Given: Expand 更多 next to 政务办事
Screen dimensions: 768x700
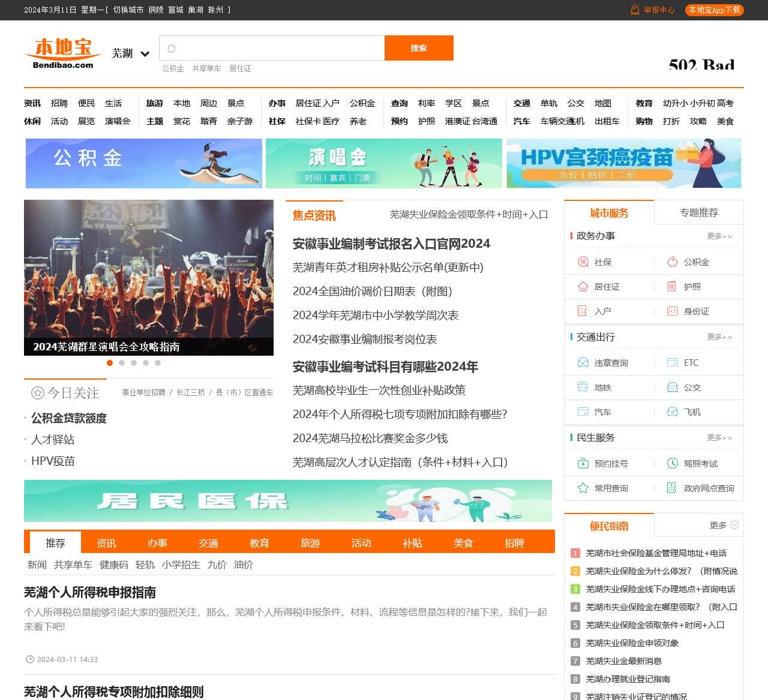Looking at the screenshot, I should click(719, 236).
